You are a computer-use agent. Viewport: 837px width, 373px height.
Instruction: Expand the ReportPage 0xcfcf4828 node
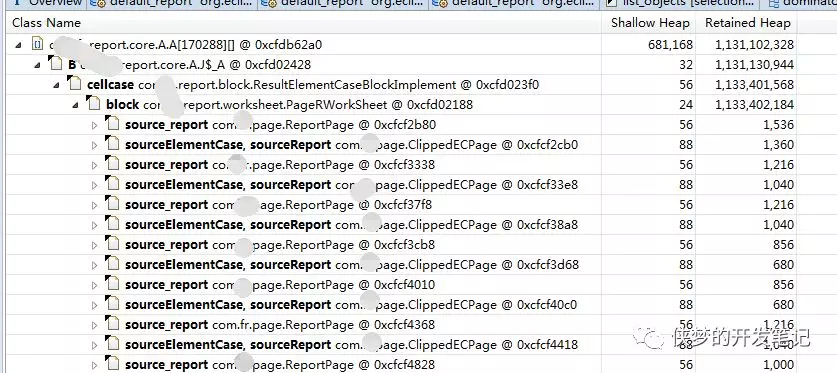[x=94, y=366]
